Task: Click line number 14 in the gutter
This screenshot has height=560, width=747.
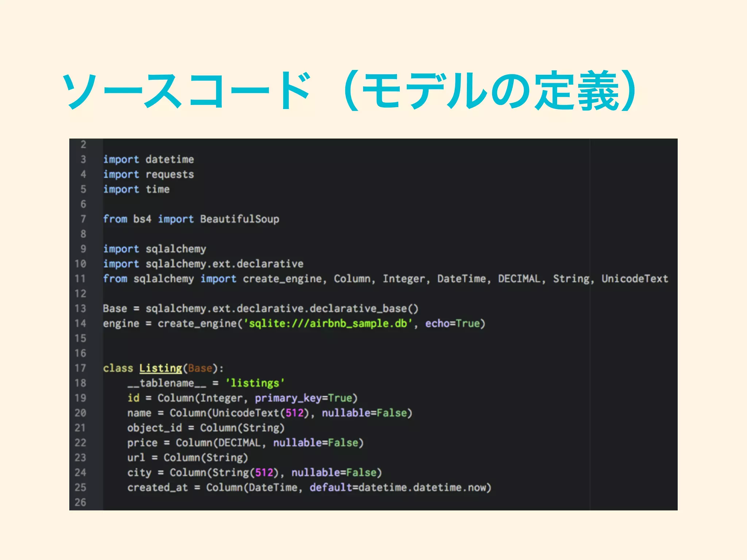Action: tap(81, 323)
